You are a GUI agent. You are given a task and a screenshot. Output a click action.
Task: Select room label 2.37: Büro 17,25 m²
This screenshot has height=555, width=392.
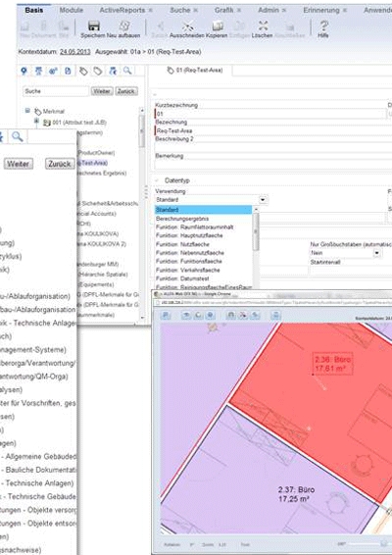[297, 494]
